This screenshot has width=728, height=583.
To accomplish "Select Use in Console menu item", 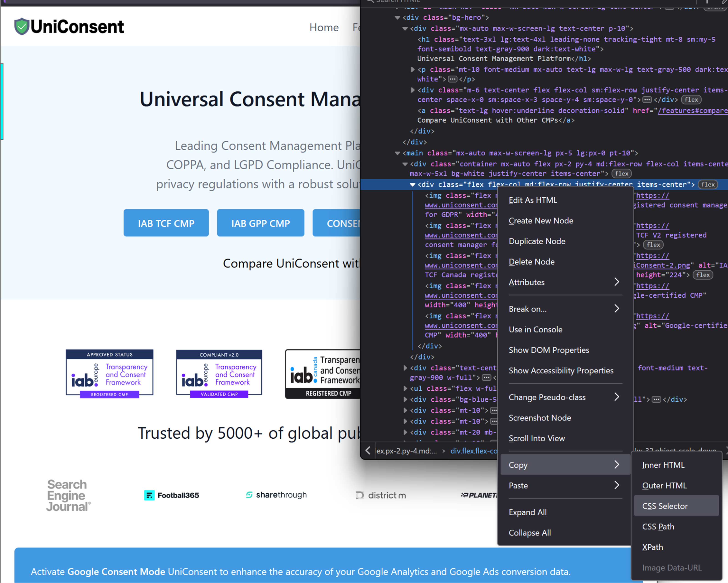I will coord(565,329).
